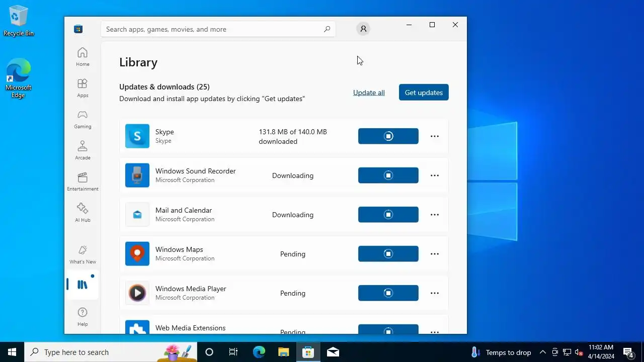
Task: Open File Explorer from the taskbar
Action: point(283,352)
